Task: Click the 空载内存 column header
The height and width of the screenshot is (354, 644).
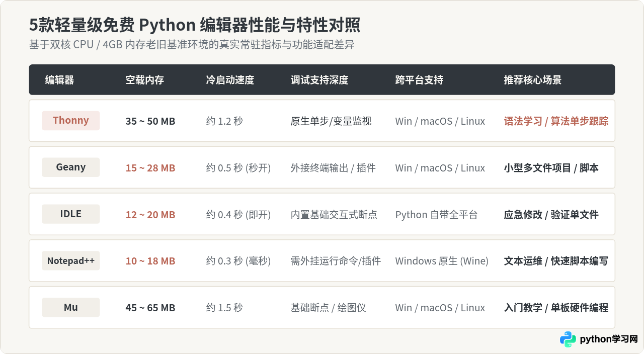Action: pyautogui.click(x=145, y=80)
